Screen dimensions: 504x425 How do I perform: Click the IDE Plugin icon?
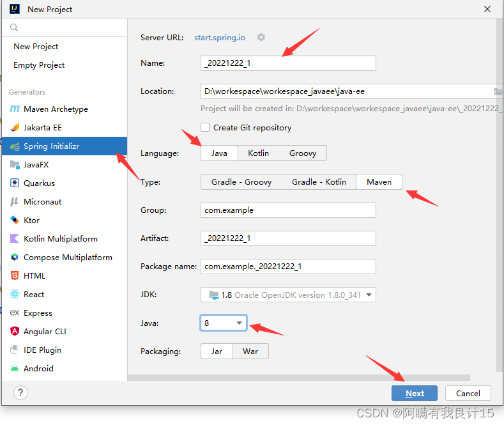(15, 350)
